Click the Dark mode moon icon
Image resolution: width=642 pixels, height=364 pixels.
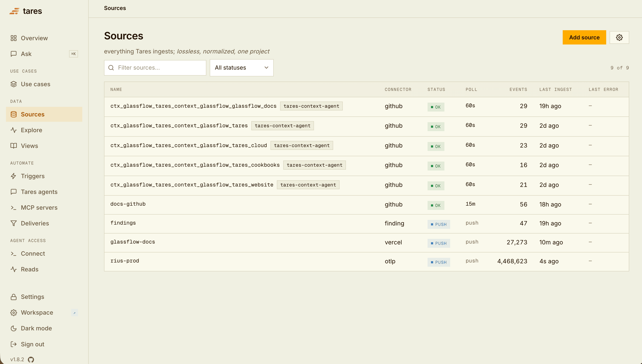(x=13, y=328)
